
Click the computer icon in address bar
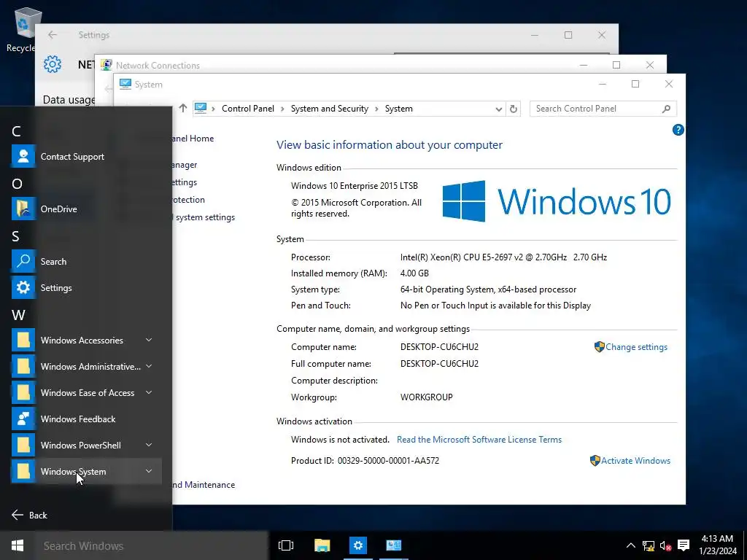coord(201,108)
